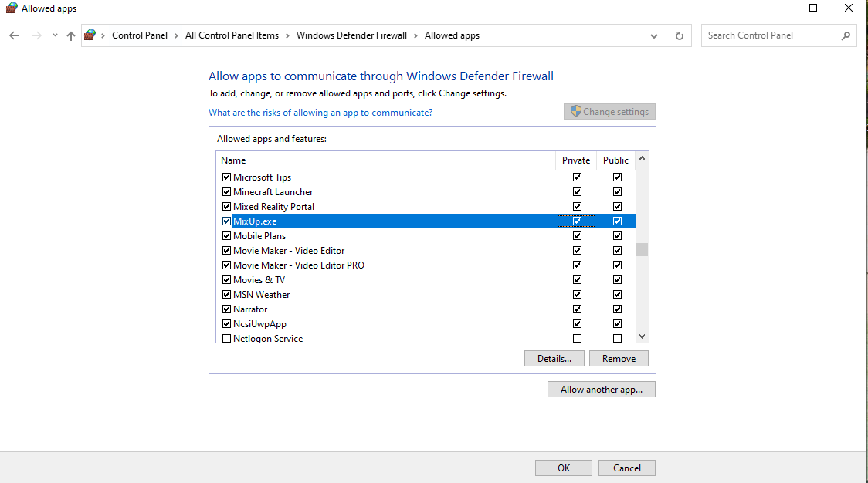The width and height of the screenshot is (868, 483).
Task: Expand chevron after Windows Defender Firewall
Action: click(416, 36)
